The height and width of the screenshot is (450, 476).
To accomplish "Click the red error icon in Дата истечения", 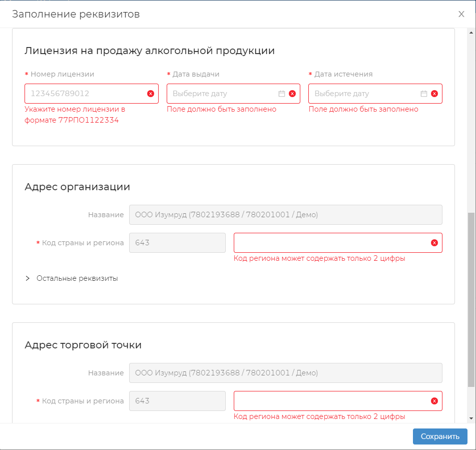I will (434, 94).
